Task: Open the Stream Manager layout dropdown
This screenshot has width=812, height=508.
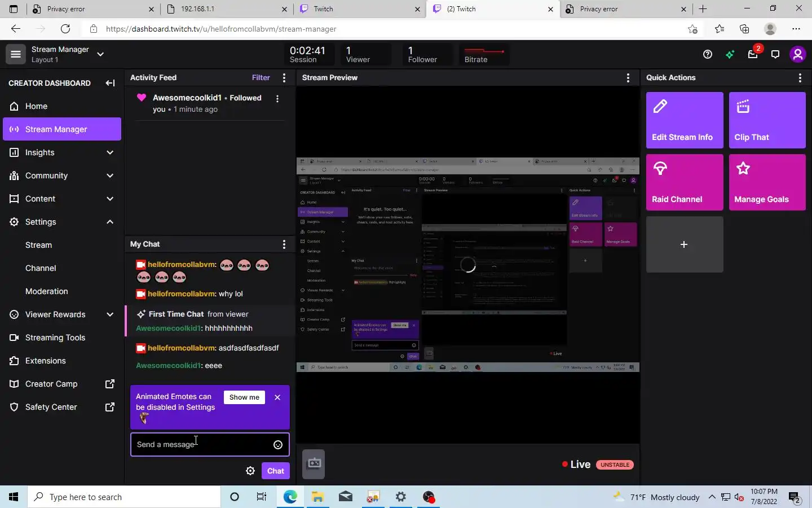Action: 100,54
